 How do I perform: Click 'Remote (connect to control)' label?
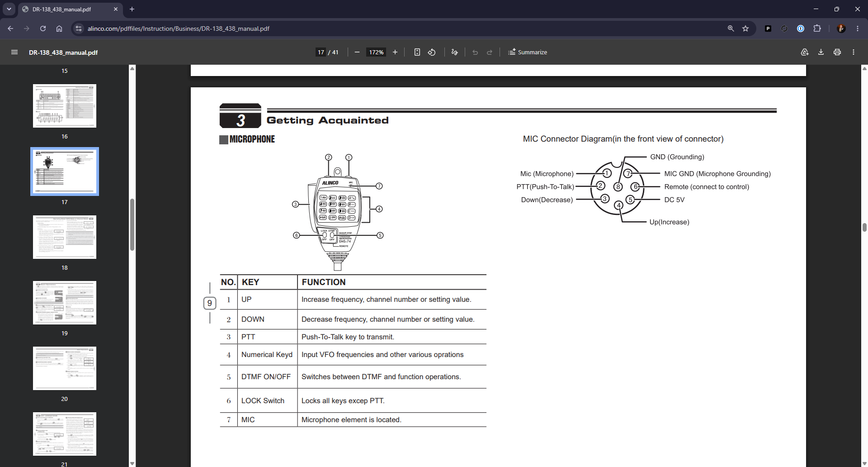coord(707,187)
